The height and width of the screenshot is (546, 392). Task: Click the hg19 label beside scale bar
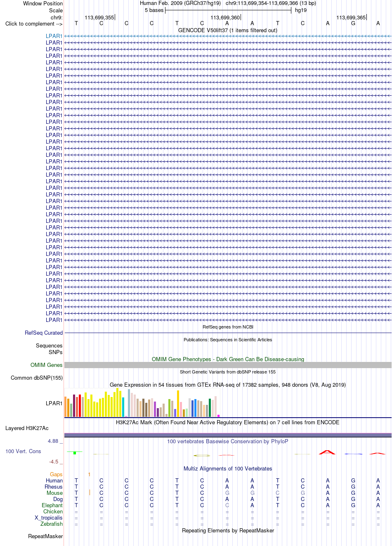tap(301, 10)
